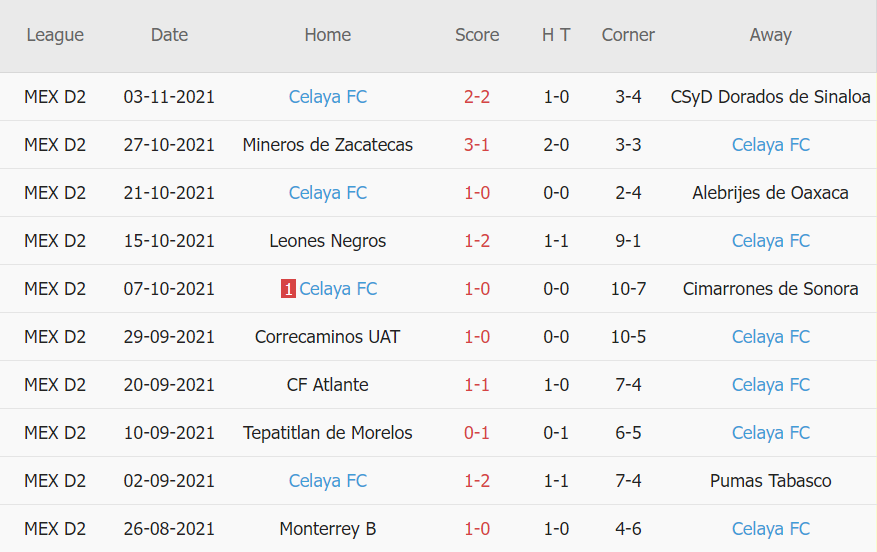This screenshot has height=552, width=877.
Task: Click Monterrey B home team
Action: coord(327,529)
